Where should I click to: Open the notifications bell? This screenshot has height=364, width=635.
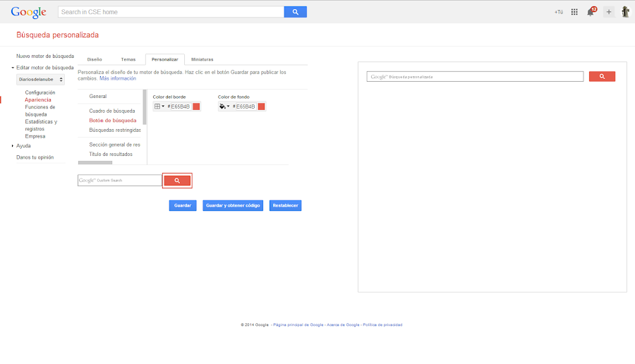tap(591, 12)
